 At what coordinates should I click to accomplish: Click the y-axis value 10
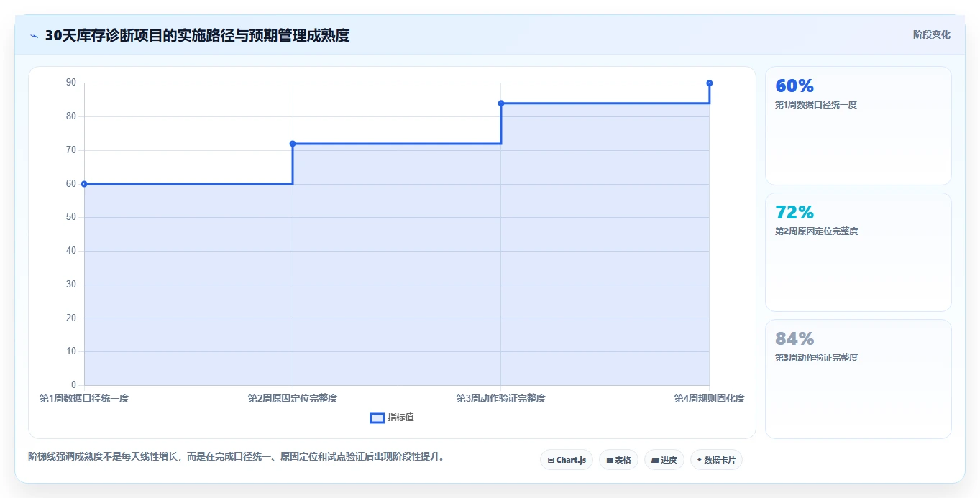point(71,351)
